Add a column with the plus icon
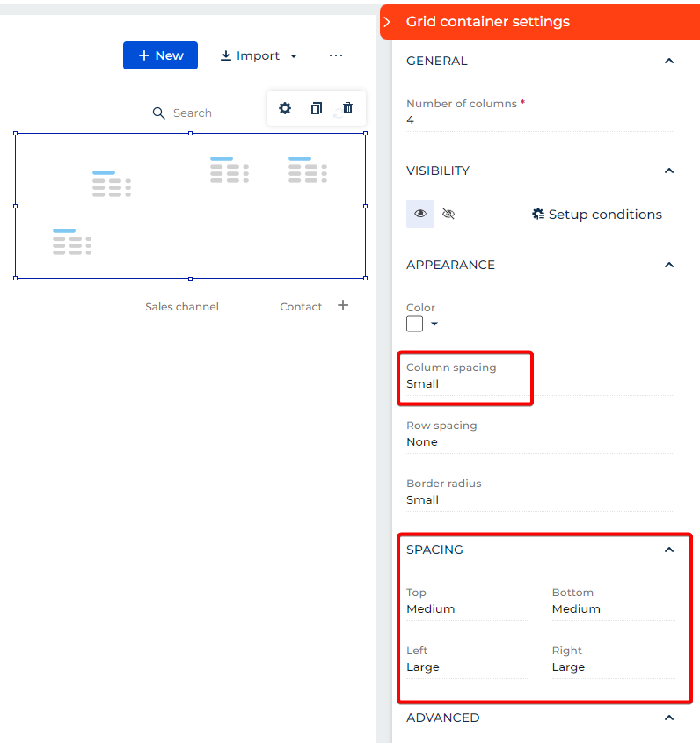Viewport: 700px width, 743px height. point(343,305)
